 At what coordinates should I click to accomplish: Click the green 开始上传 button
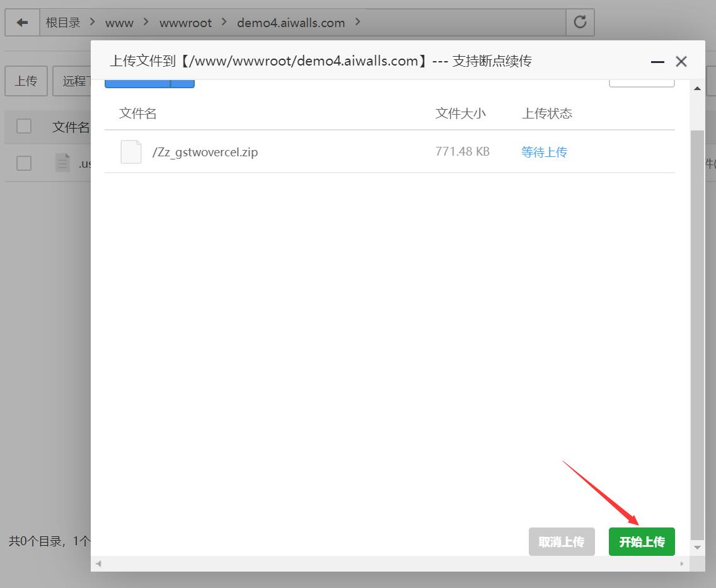tap(642, 542)
